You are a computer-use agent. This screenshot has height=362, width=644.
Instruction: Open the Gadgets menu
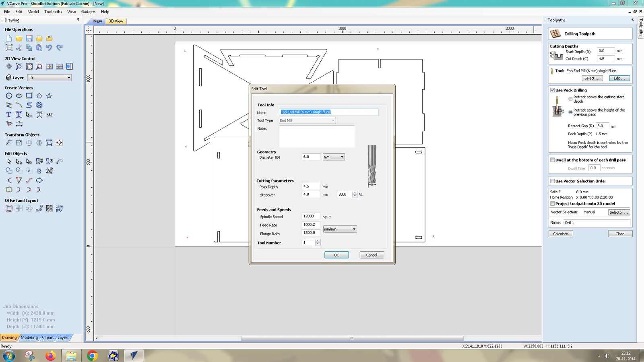(88, 12)
